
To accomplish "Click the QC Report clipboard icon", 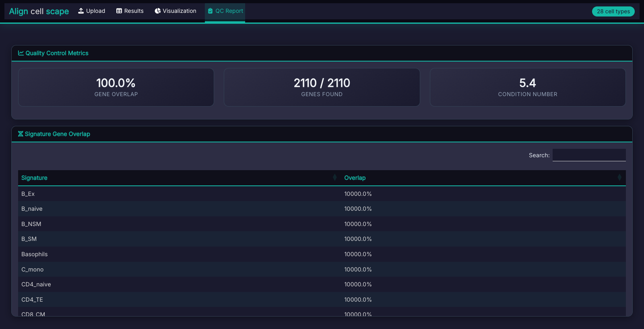I will click(x=210, y=11).
